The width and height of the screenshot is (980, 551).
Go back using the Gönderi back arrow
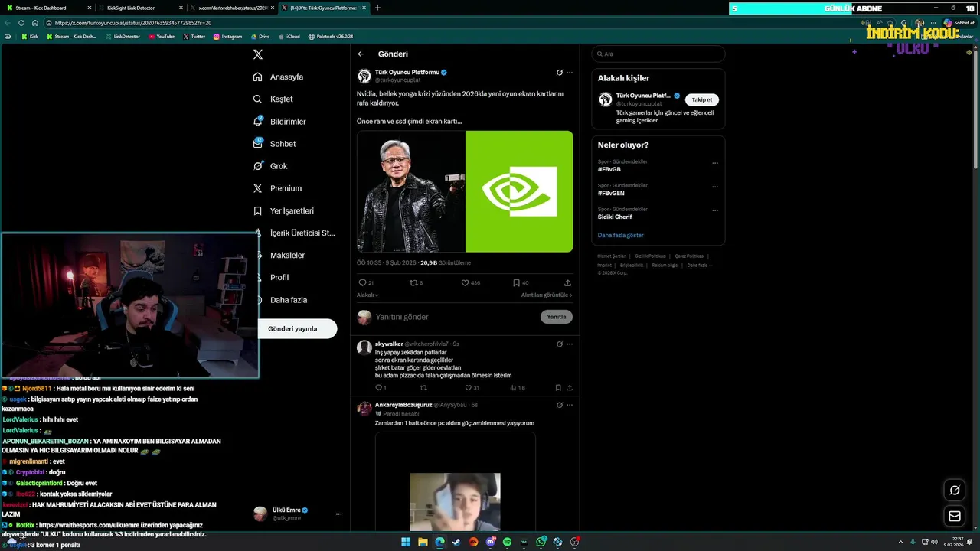(x=361, y=54)
